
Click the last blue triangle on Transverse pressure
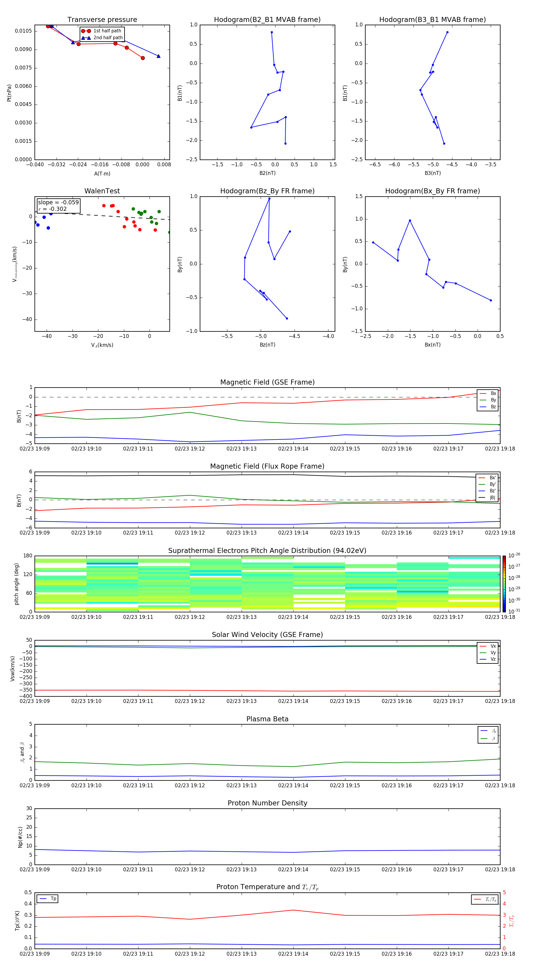point(158,56)
